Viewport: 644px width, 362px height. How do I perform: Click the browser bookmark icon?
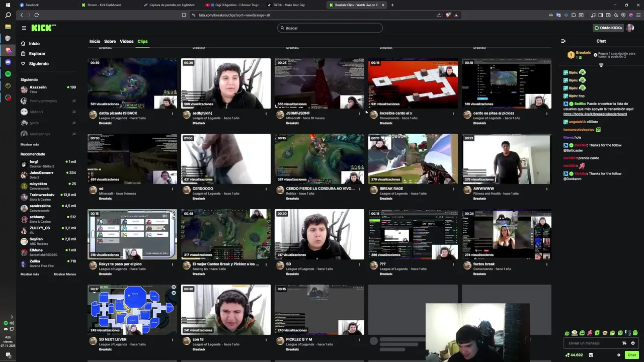[x=184, y=15]
